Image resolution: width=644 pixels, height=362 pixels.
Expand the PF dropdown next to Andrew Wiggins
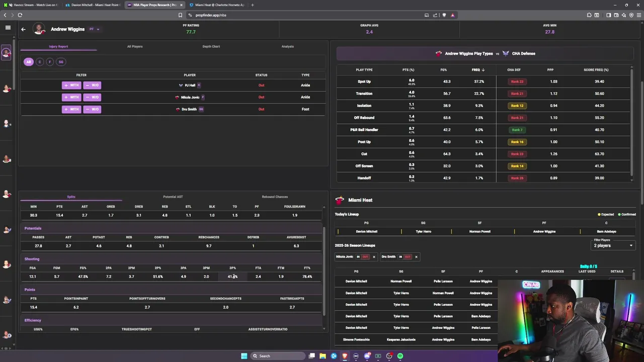(94, 29)
